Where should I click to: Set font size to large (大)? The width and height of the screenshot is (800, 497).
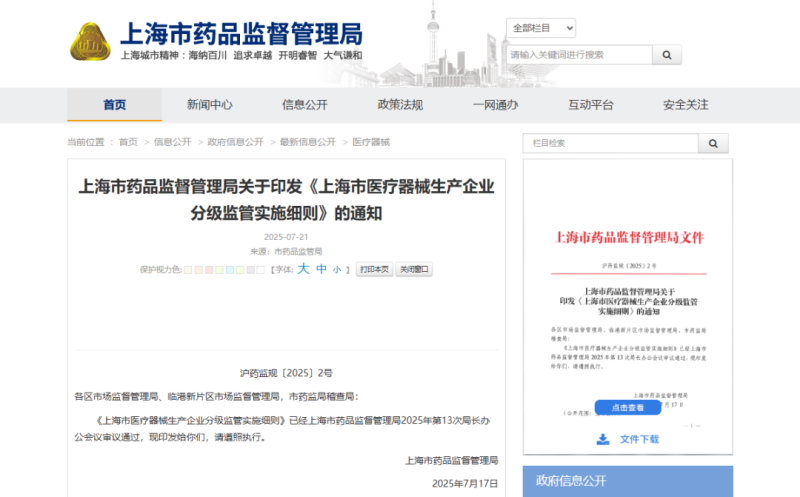pyautogui.click(x=303, y=269)
